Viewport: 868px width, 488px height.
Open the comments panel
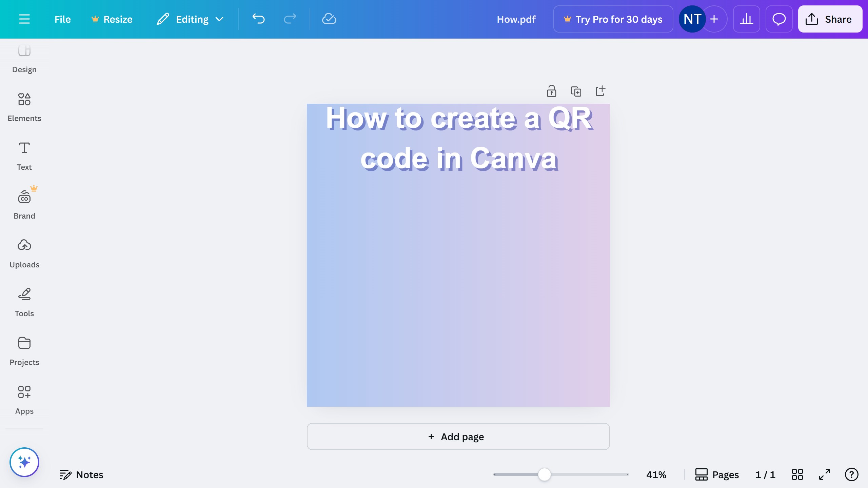pyautogui.click(x=778, y=19)
